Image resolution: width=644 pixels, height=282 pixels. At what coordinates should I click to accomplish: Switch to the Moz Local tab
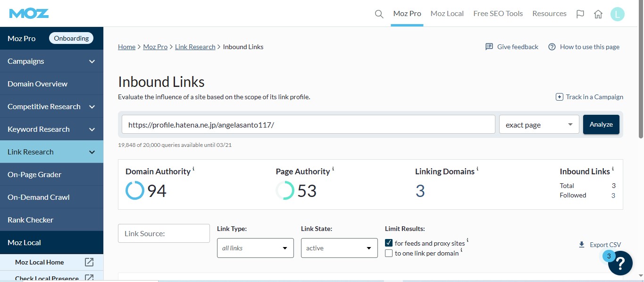point(447,14)
